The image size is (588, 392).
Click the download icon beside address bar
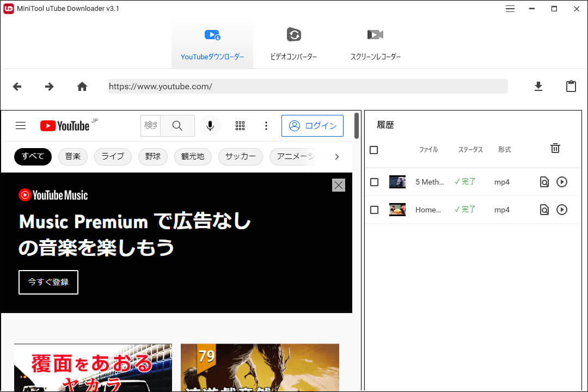pyautogui.click(x=538, y=87)
